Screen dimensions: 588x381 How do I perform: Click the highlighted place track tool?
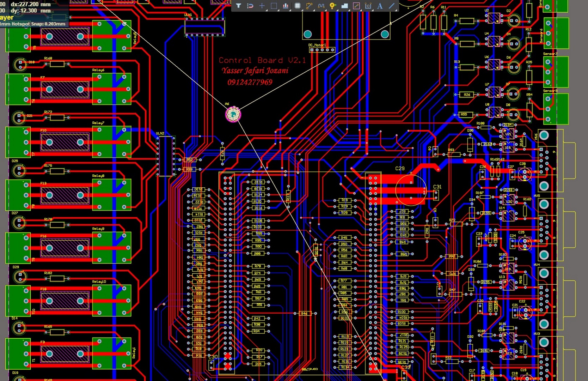coord(356,6)
